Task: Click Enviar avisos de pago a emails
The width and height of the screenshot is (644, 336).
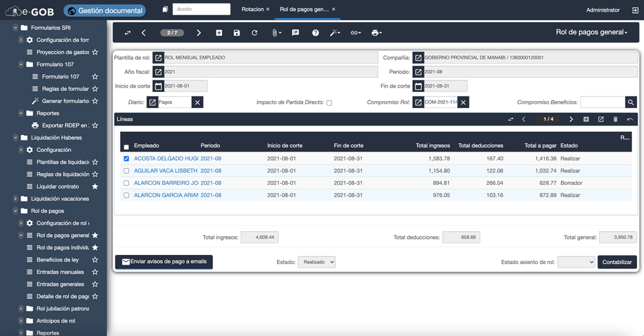Action: point(164,262)
